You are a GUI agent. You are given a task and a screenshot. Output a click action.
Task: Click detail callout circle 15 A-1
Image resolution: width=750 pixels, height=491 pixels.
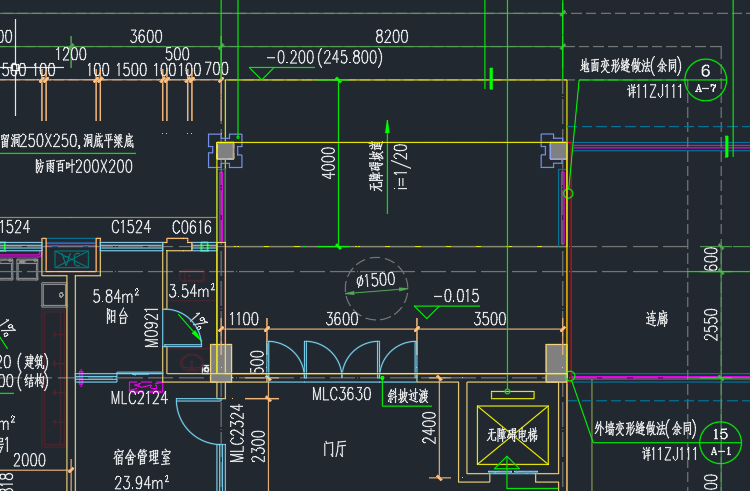[x=720, y=442]
